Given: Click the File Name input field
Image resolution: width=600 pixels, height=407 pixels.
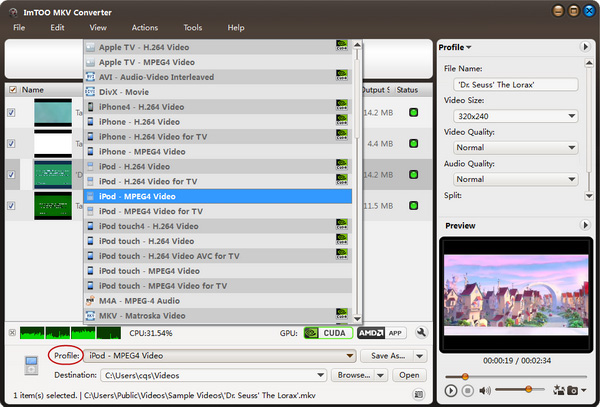Looking at the screenshot, I should (515, 85).
